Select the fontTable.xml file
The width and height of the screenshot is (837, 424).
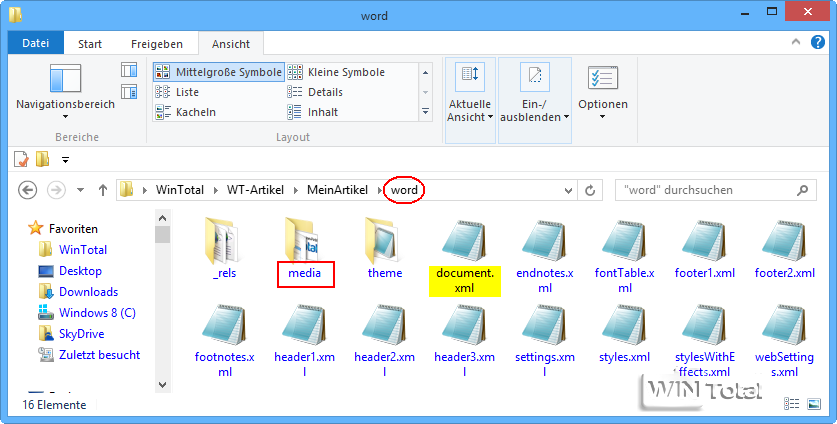625,256
